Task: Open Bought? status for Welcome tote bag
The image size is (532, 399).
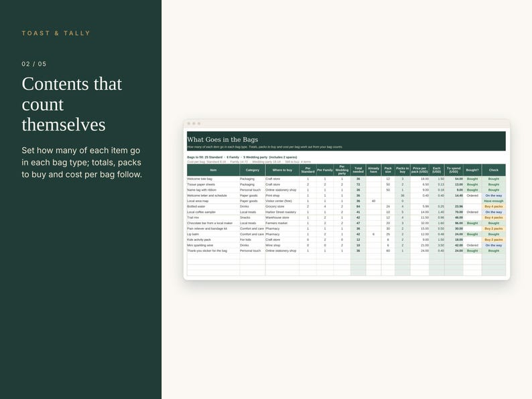Action: point(472,179)
